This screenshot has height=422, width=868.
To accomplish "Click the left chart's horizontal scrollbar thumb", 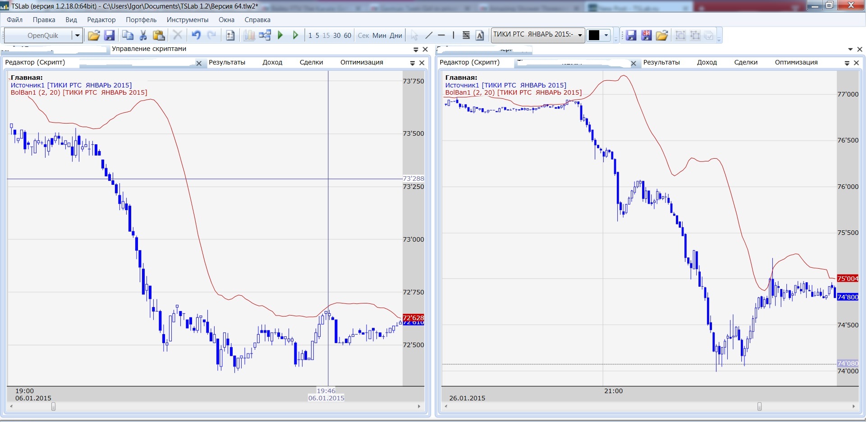I will click(x=54, y=406).
